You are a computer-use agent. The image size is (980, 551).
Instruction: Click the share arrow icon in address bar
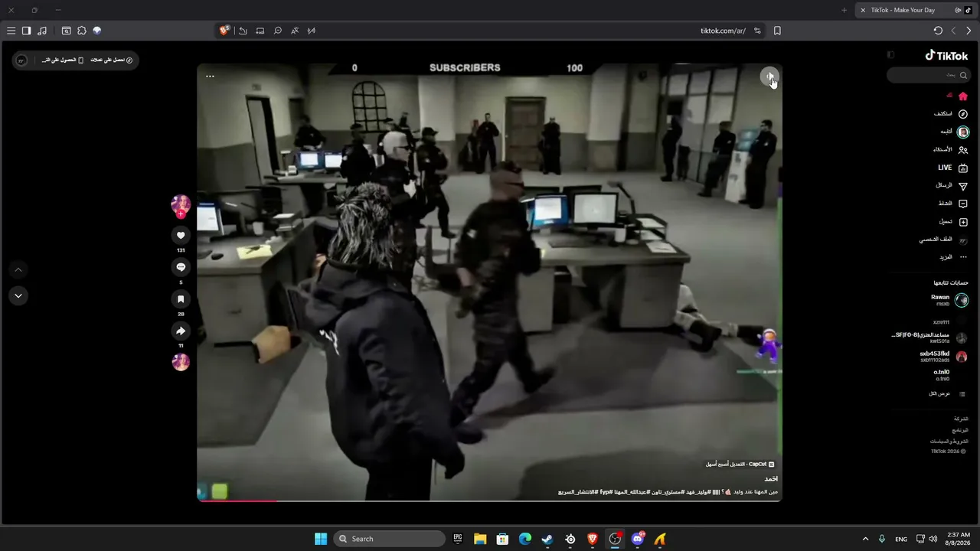point(243,31)
